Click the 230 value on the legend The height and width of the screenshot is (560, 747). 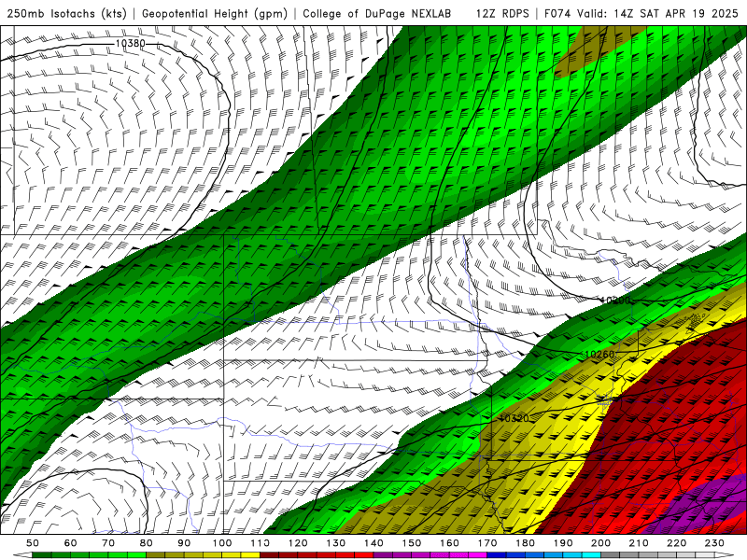pyautogui.click(x=714, y=543)
